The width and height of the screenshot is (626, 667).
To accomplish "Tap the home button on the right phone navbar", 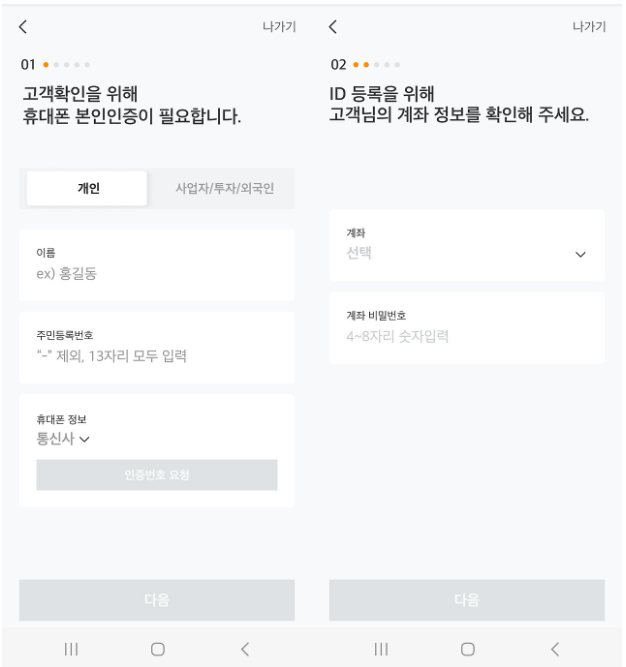I will point(468,649).
